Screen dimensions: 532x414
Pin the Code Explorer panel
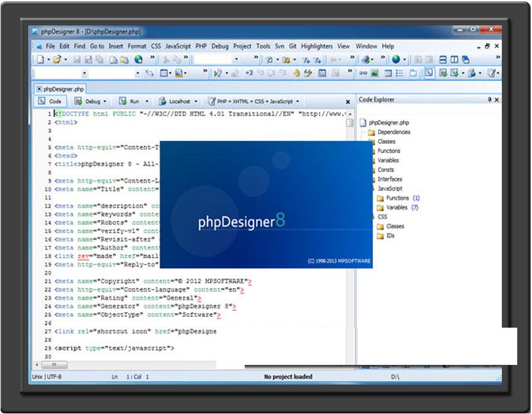pyautogui.click(x=489, y=99)
